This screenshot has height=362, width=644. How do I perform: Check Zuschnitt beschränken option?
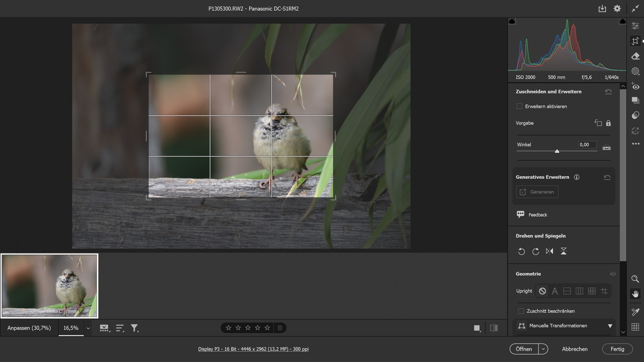(x=521, y=311)
